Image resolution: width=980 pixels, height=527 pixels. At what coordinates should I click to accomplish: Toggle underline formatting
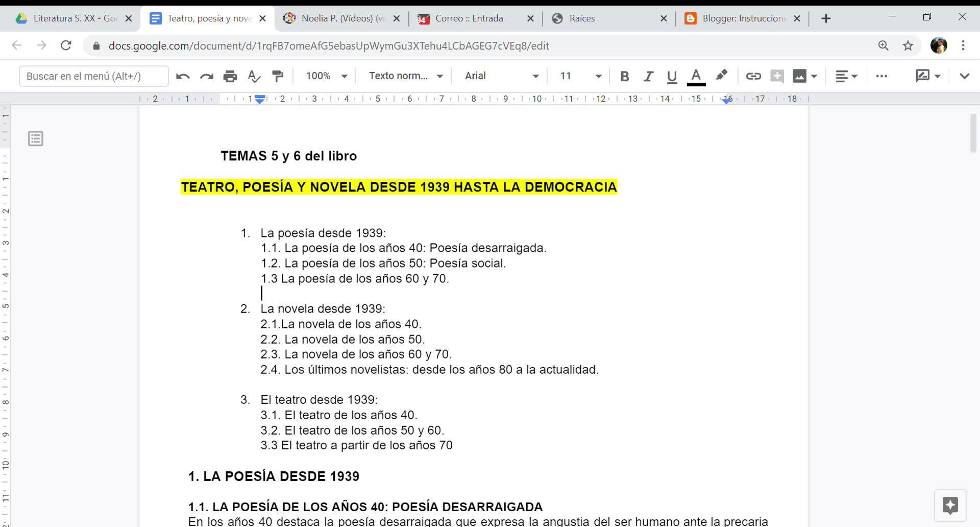(672, 76)
